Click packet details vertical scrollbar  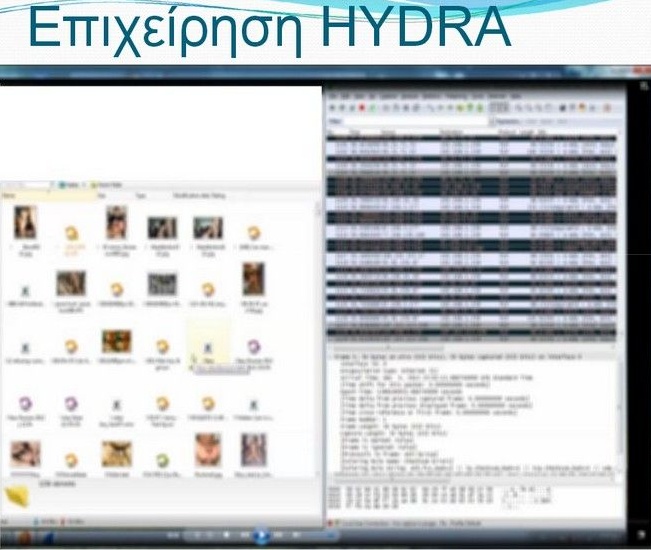(x=619, y=409)
